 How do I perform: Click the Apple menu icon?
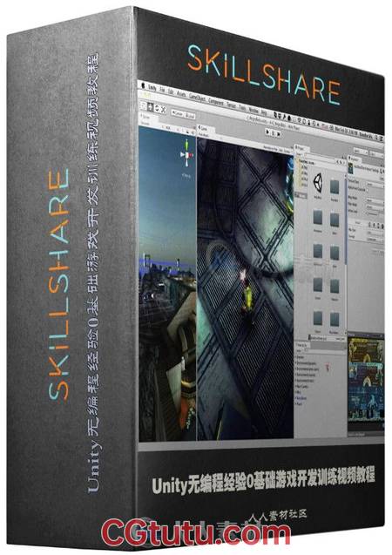click(x=143, y=85)
